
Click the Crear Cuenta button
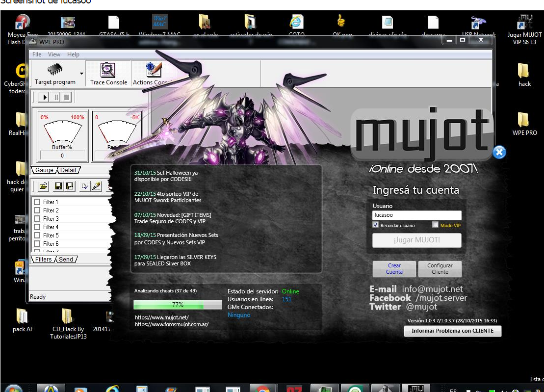pyautogui.click(x=394, y=269)
